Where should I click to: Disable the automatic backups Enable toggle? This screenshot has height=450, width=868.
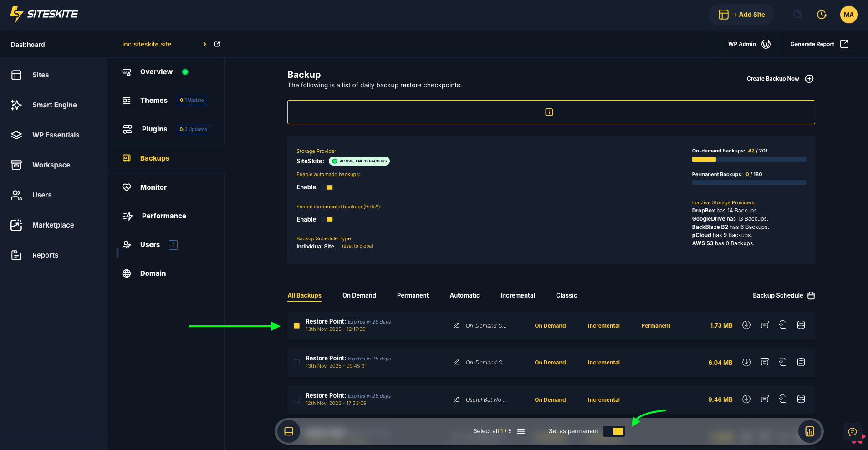(327, 187)
